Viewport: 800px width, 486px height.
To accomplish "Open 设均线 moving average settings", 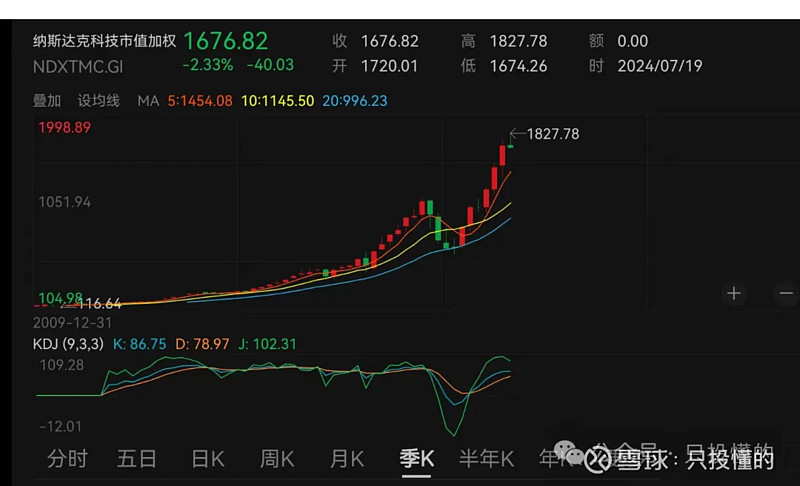I will (98, 101).
